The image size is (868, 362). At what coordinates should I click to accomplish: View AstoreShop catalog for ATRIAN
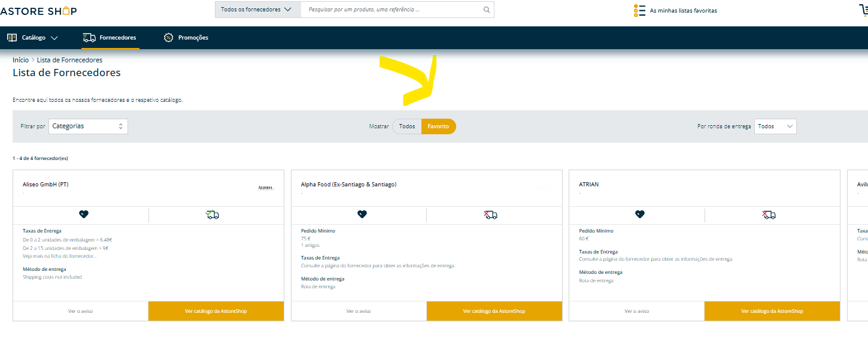click(772, 311)
